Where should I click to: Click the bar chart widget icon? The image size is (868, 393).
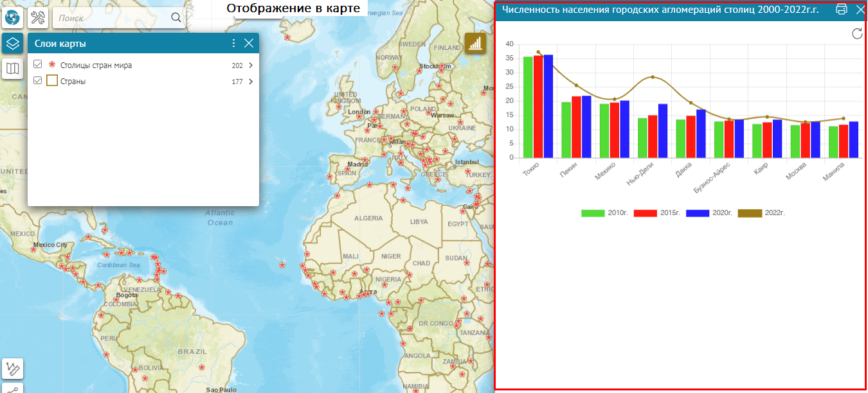coord(475,44)
